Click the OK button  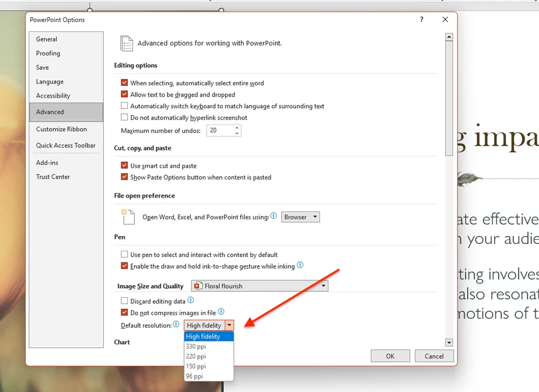(x=390, y=356)
